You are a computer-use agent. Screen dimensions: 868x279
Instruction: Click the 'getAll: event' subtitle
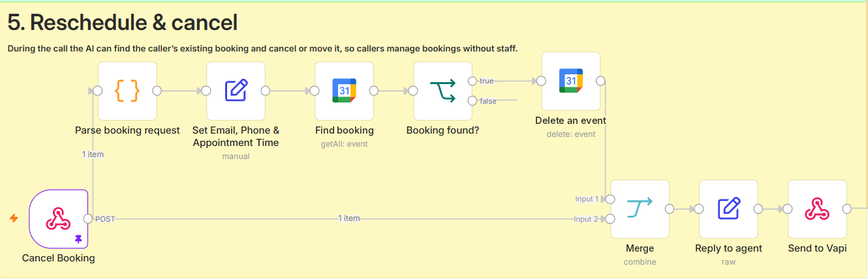pyautogui.click(x=344, y=143)
